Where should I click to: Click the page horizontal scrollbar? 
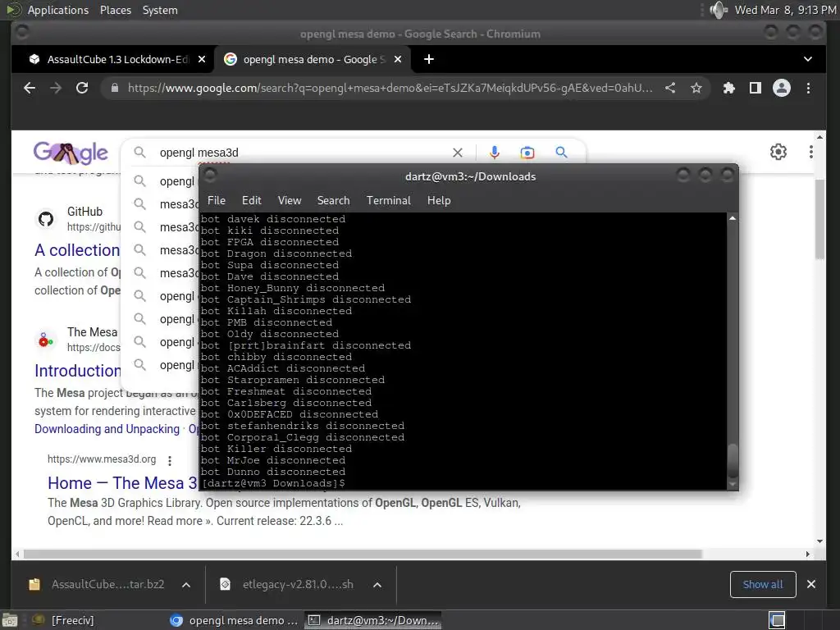pos(363,554)
